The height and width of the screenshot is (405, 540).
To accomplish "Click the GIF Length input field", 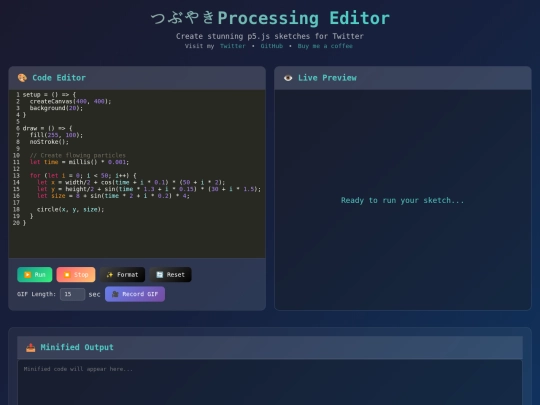I will click(72, 294).
